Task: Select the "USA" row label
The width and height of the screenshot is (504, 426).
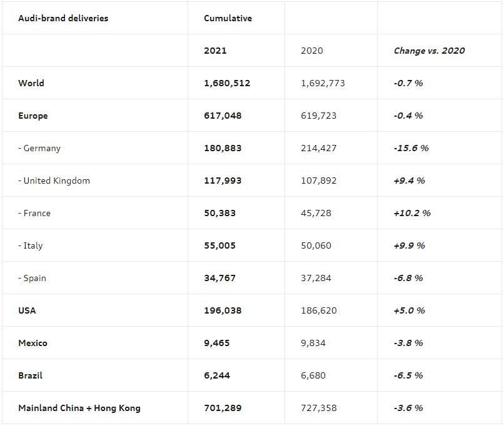Action: pos(27,310)
